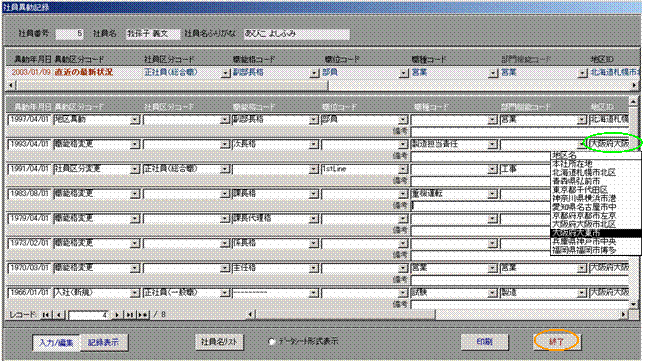Go to the previous record
This screenshot has width=645, height=362.
60,315
